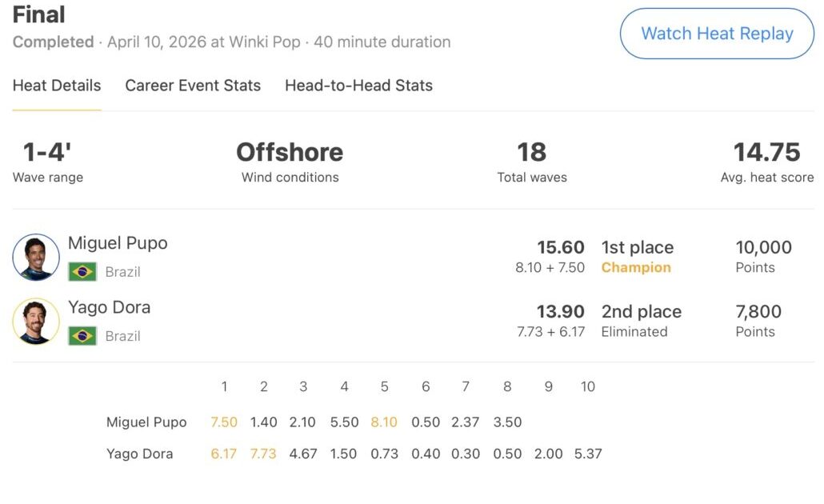Open the Head-to-Head Stats tab

click(x=358, y=86)
